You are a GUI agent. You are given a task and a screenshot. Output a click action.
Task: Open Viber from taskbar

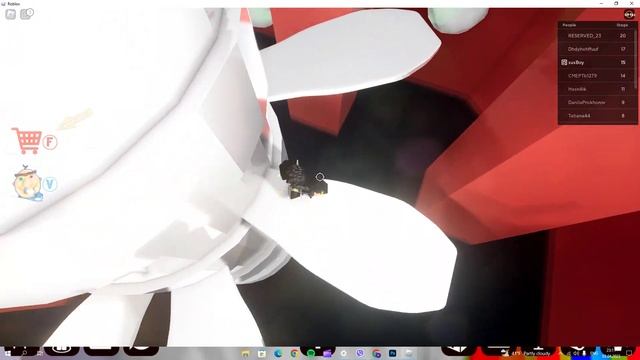[x=360, y=353]
